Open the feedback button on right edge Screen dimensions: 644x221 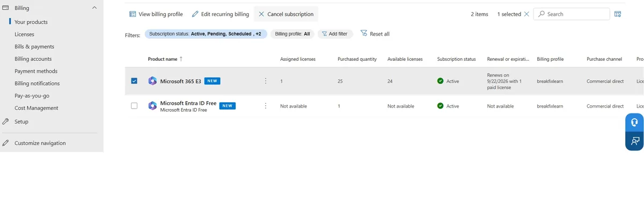634,141
